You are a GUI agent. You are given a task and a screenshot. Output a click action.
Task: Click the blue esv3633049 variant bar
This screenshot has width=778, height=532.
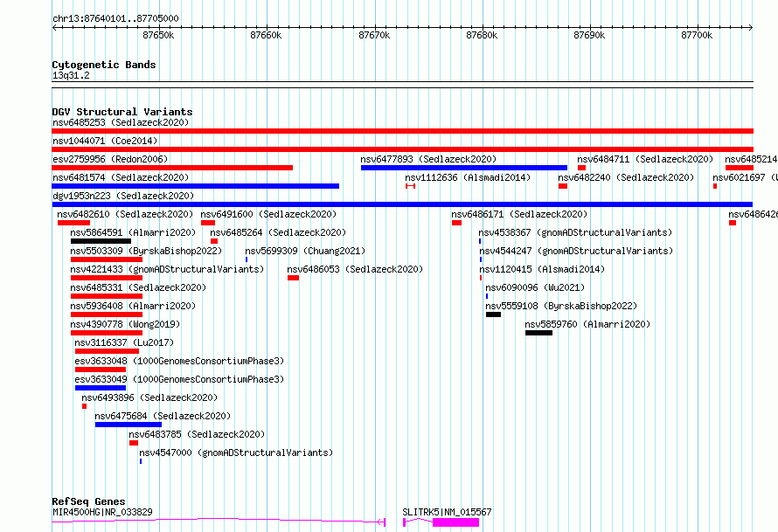(x=101, y=388)
